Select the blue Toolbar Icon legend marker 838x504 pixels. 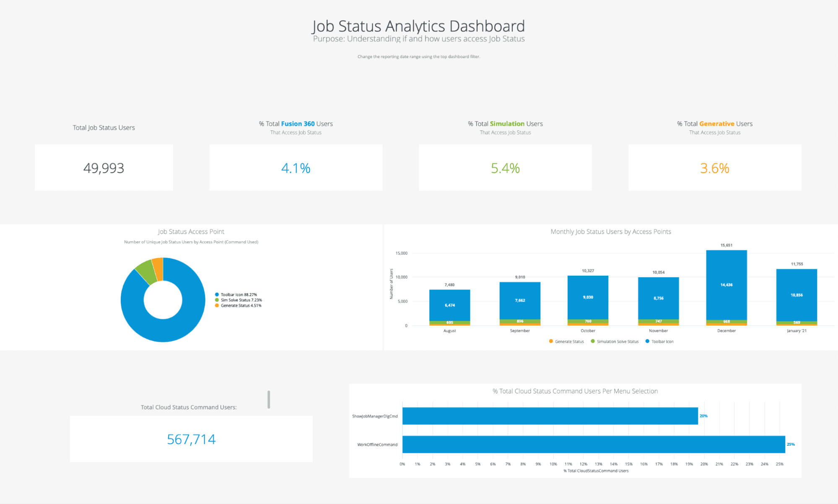[x=216, y=294]
